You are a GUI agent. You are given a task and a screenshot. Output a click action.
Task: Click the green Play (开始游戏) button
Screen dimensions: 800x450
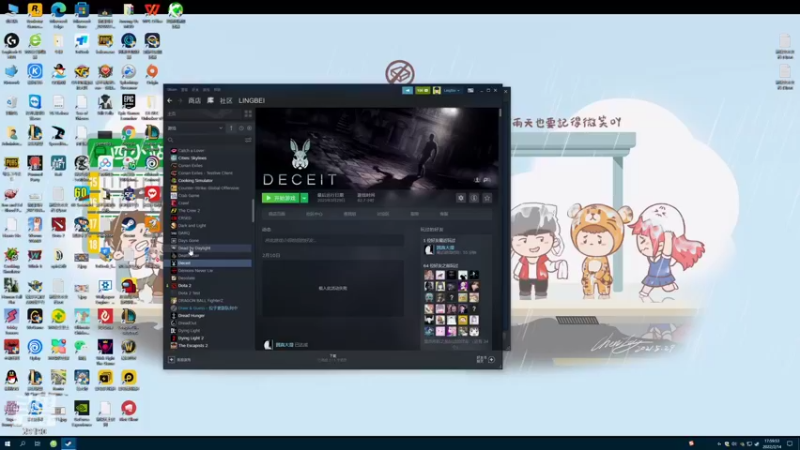click(x=281, y=198)
